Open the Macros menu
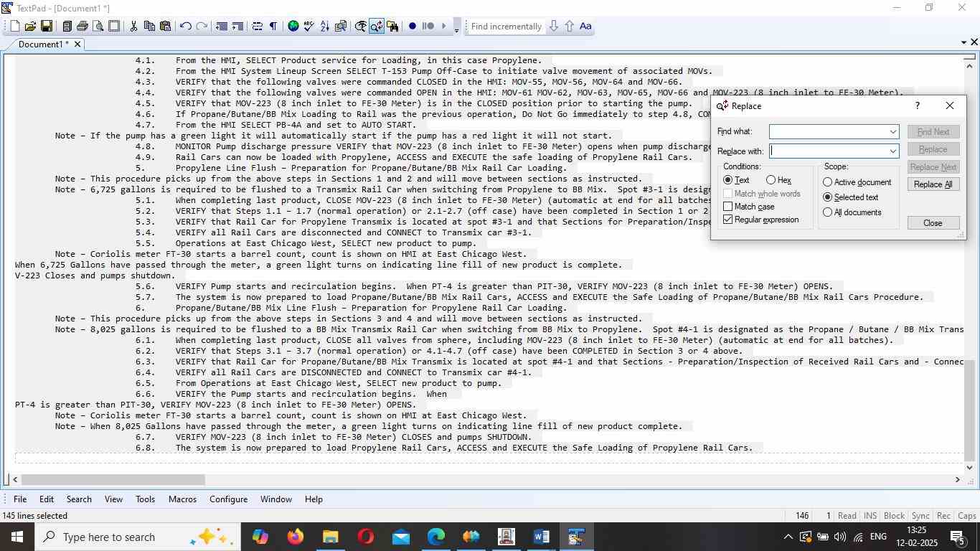 coord(182,499)
